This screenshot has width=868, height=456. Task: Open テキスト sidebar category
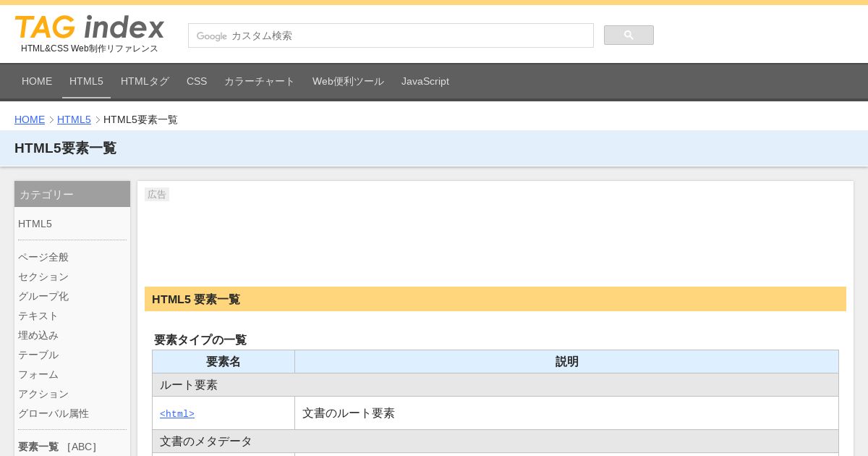tap(38, 316)
